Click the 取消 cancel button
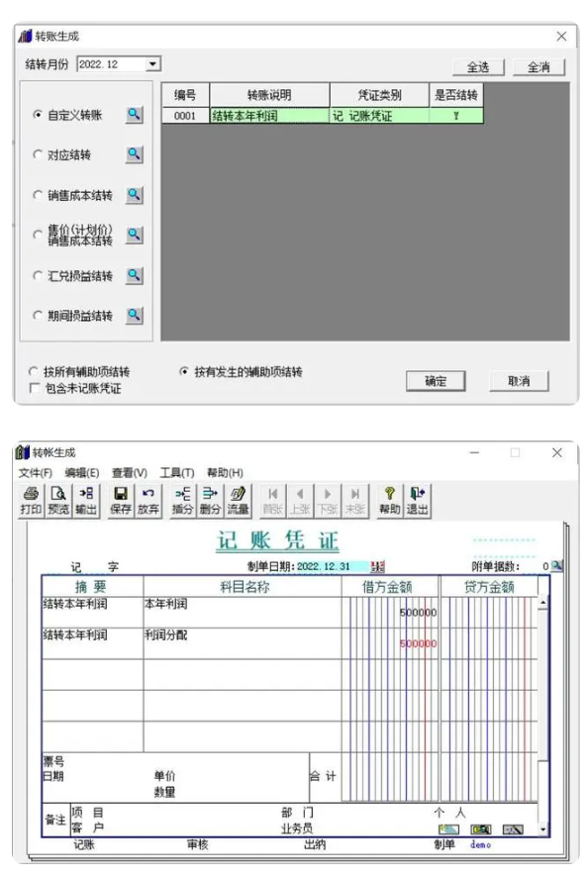The height and width of the screenshot is (878, 588). [519, 381]
